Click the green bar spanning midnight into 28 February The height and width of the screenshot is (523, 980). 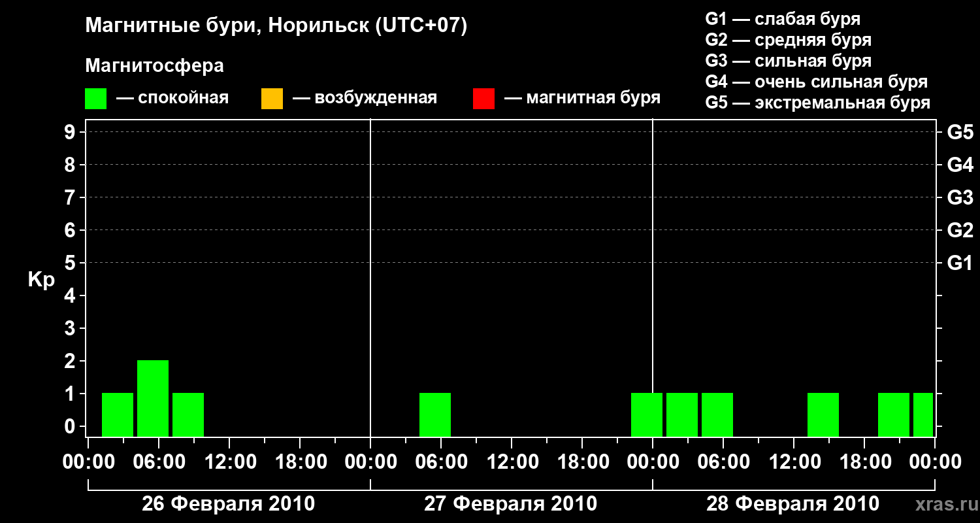(647, 414)
